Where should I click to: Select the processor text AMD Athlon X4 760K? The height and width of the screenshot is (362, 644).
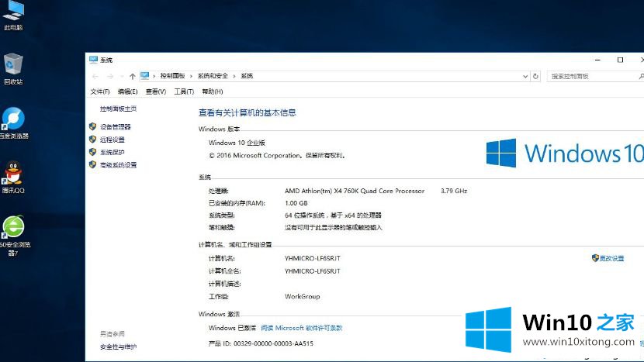pyautogui.click(x=355, y=191)
